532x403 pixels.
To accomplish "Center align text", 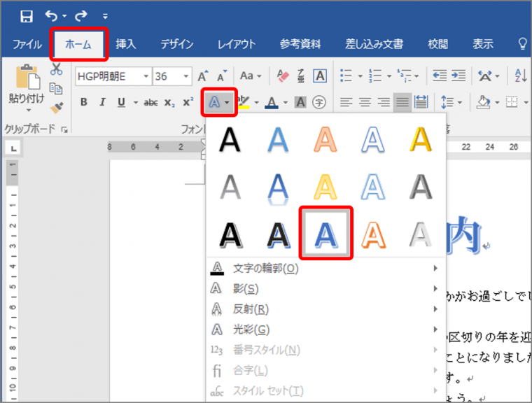I will click(x=365, y=101).
